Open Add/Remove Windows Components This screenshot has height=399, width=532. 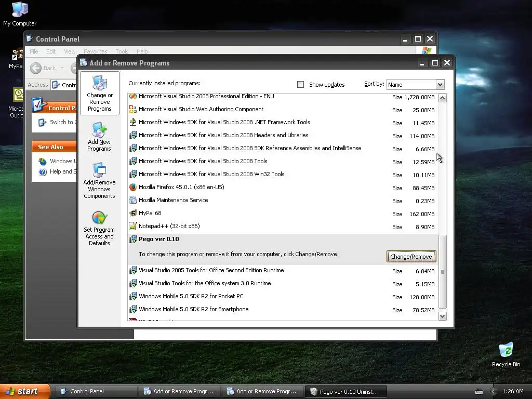(x=99, y=180)
